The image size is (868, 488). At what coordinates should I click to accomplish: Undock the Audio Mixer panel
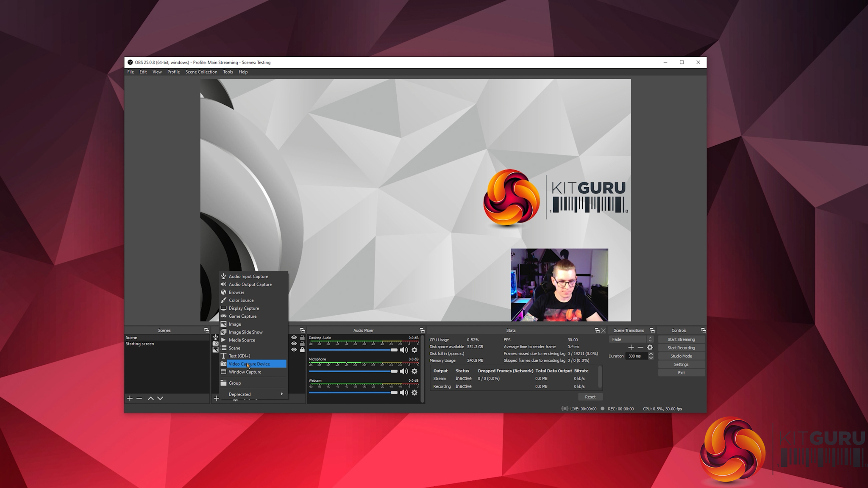[x=422, y=330]
